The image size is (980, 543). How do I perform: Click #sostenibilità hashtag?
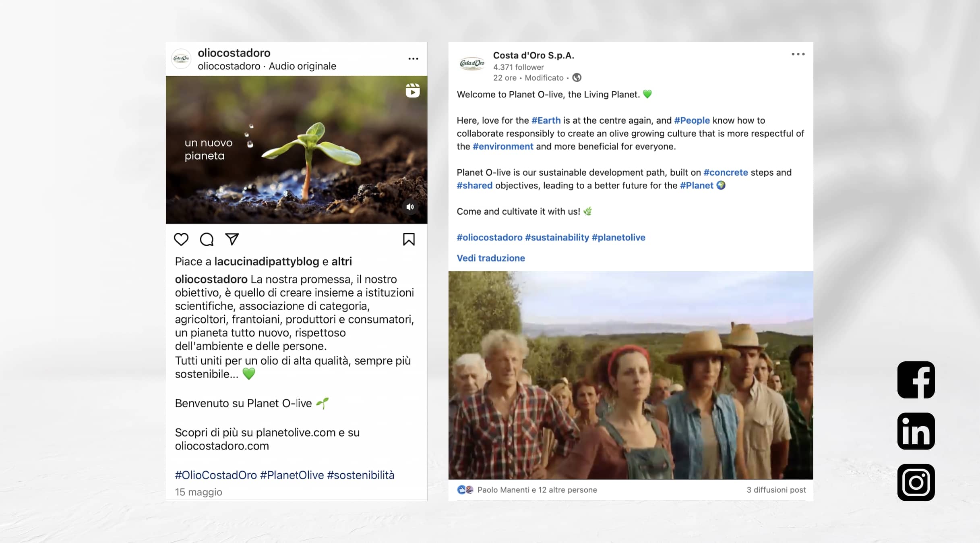tap(361, 475)
